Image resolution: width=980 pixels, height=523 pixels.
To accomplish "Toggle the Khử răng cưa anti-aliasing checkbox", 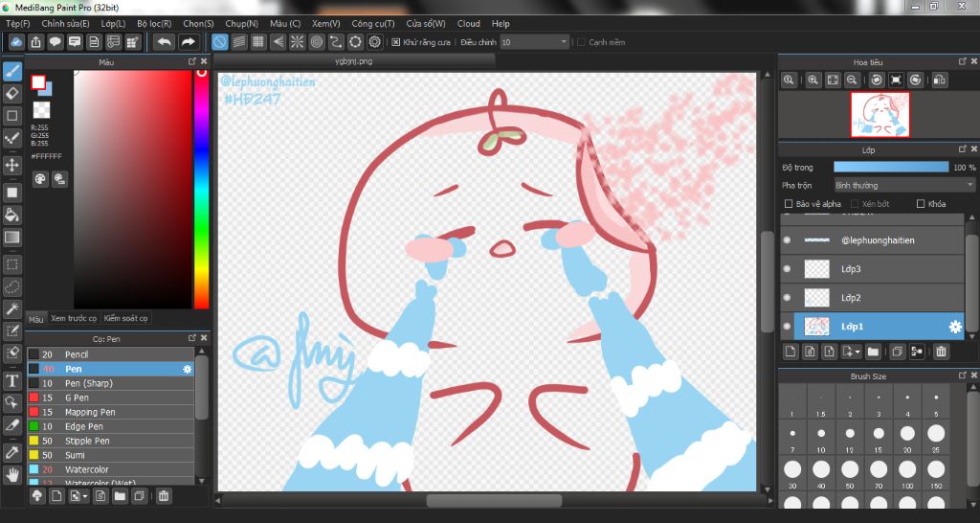I will pos(396,42).
